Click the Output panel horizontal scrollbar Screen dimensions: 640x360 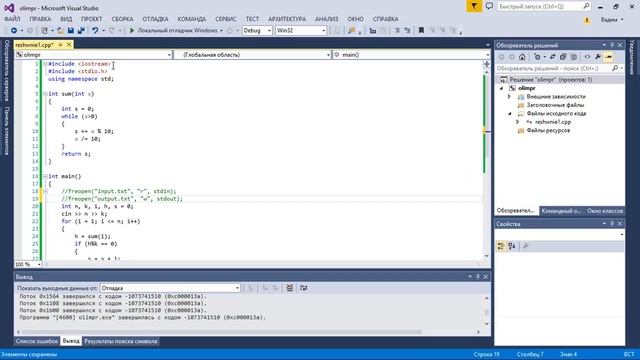click(x=222, y=332)
